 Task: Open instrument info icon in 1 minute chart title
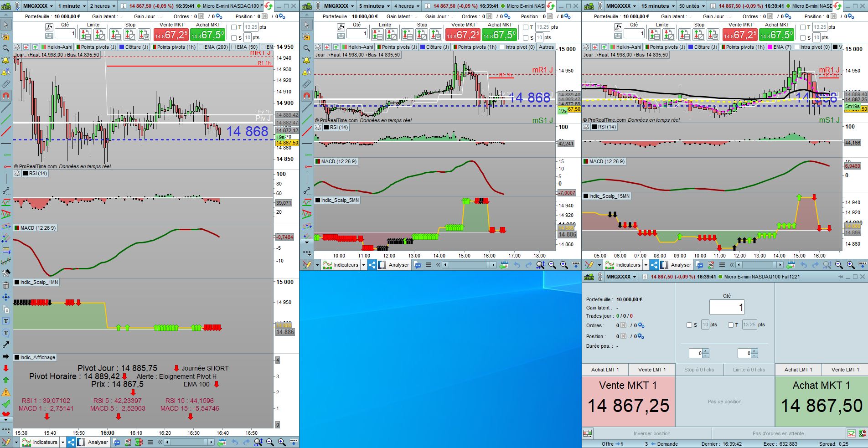123,6
